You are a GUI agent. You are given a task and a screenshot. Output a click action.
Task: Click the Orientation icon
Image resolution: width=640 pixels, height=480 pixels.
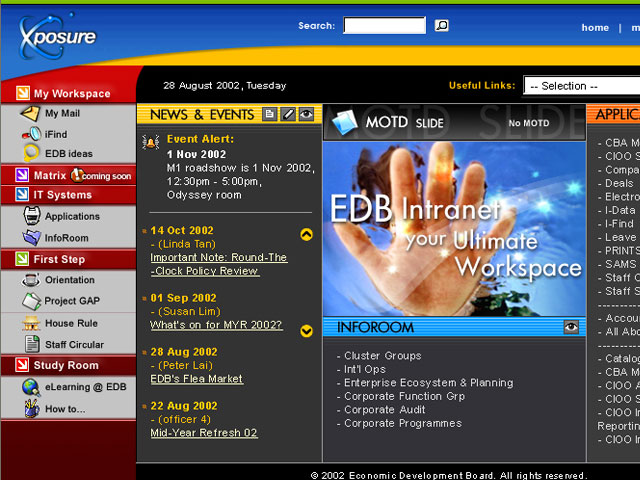pyautogui.click(x=31, y=280)
